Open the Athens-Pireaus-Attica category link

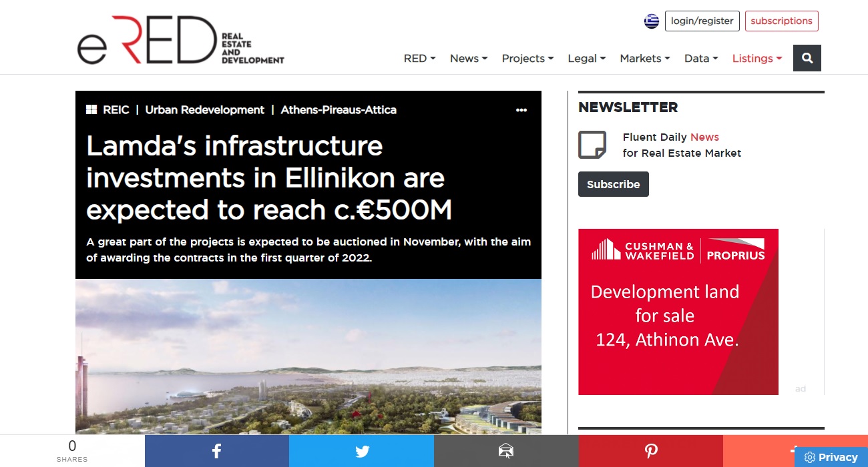(339, 109)
